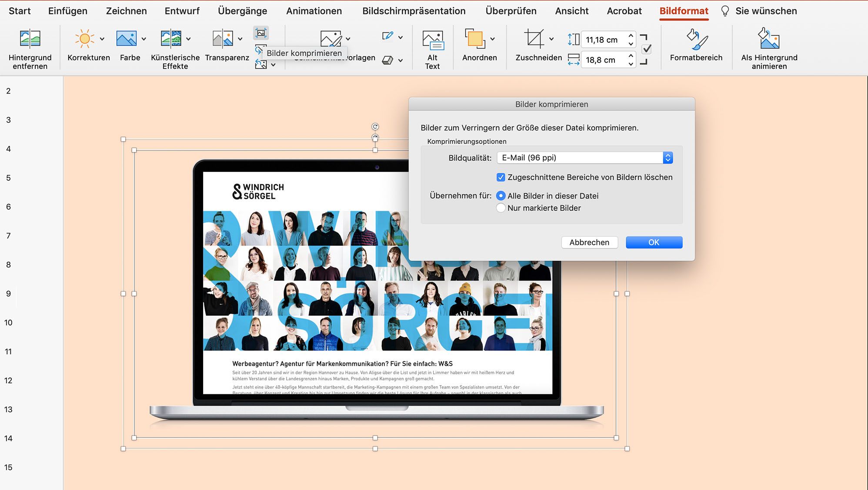Expand Künstlerische Effekte dropdown arrow
The image size is (868, 490).
click(188, 39)
